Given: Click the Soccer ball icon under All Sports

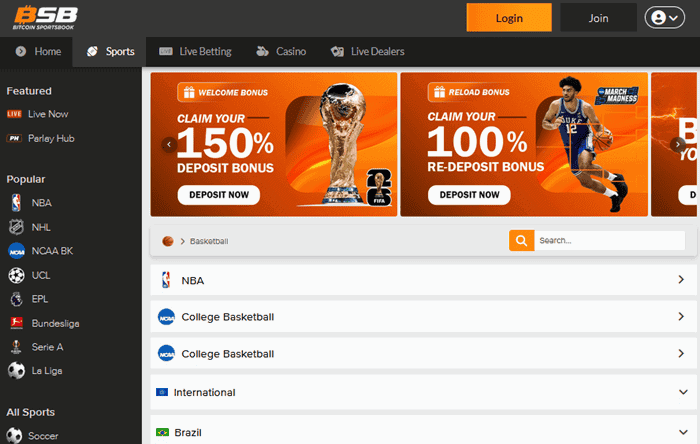Looking at the screenshot, I should 14,436.
